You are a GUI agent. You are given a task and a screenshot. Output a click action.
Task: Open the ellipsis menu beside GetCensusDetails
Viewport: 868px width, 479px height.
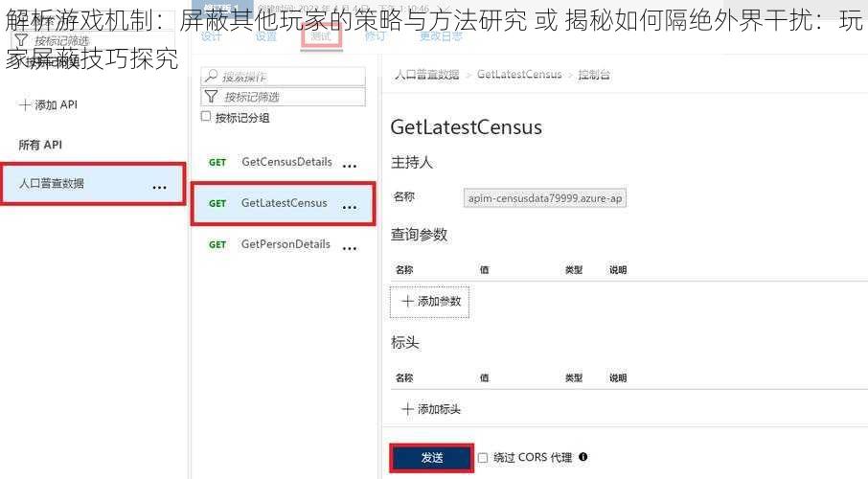(350, 166)
